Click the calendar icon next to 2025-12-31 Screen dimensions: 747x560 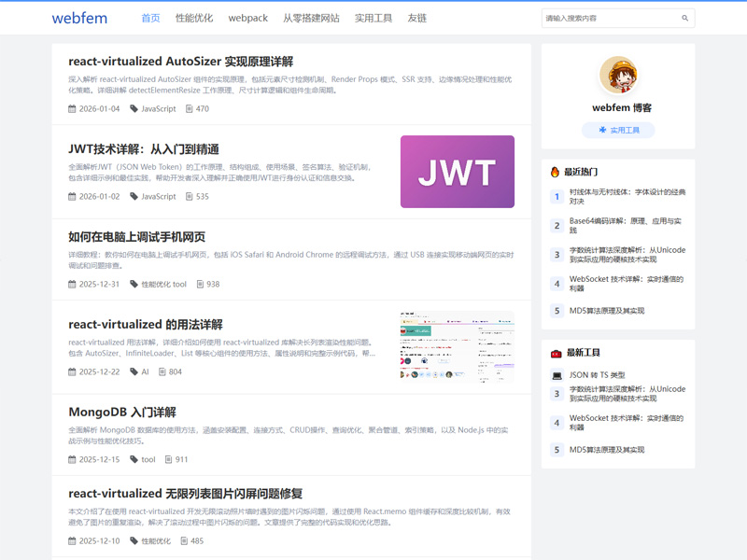click(71, 282)
